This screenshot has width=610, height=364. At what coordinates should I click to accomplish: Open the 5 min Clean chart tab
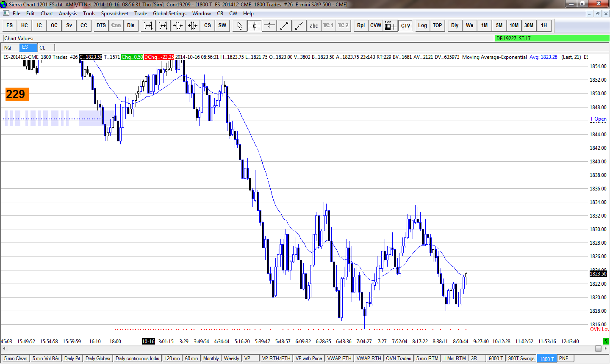click(16, 358)
